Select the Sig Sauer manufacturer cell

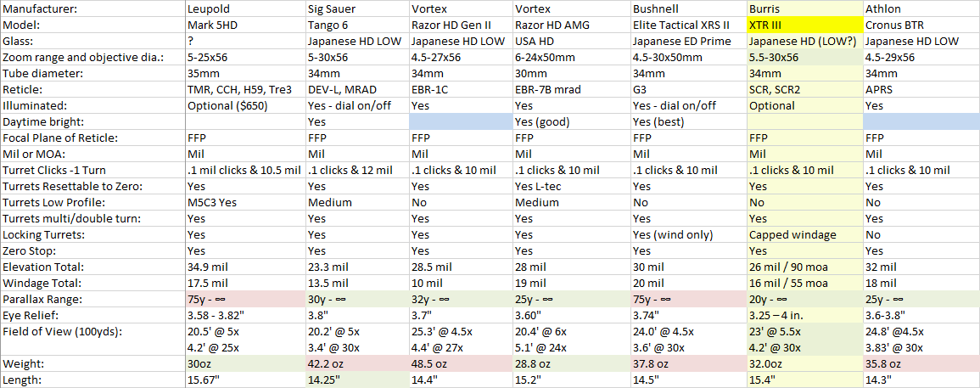pyautogui.click(x=357, y=10)
